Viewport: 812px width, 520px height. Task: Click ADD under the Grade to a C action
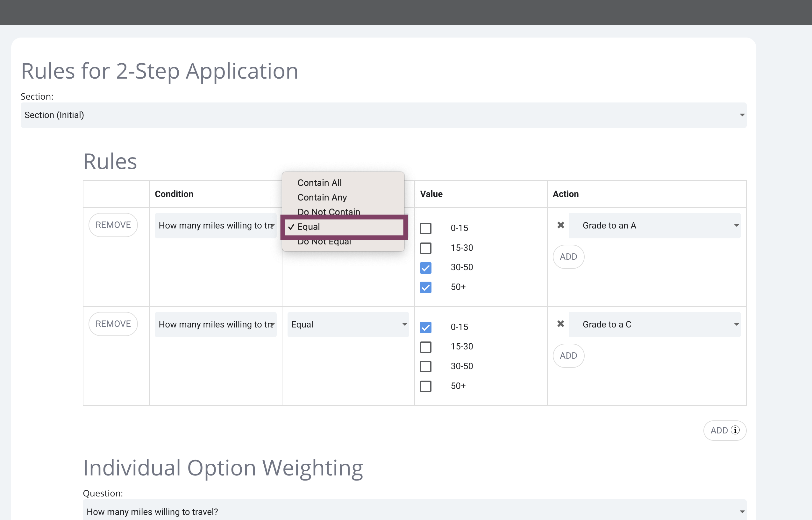(568, 355)
